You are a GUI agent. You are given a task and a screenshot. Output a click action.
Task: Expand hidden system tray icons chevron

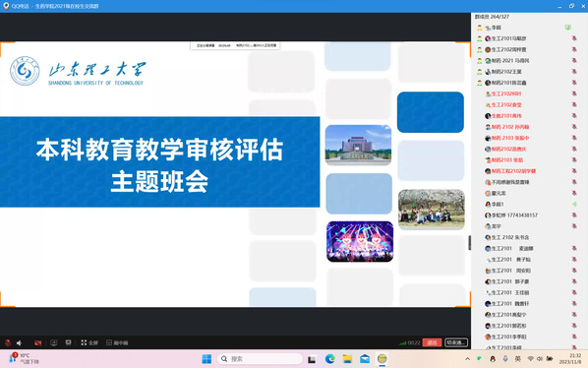[x=467, y=359]
